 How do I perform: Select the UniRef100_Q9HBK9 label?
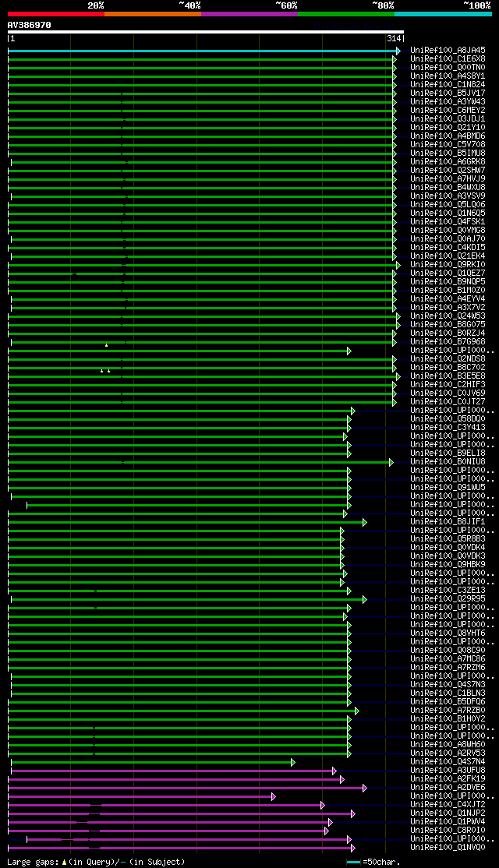[448, 565]
